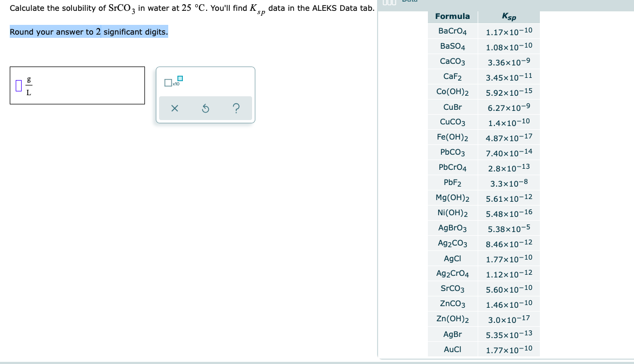The image size is (634, 364).
Task: Click the Ksp value 1.12×10−12
Action: tap(509, 274)
